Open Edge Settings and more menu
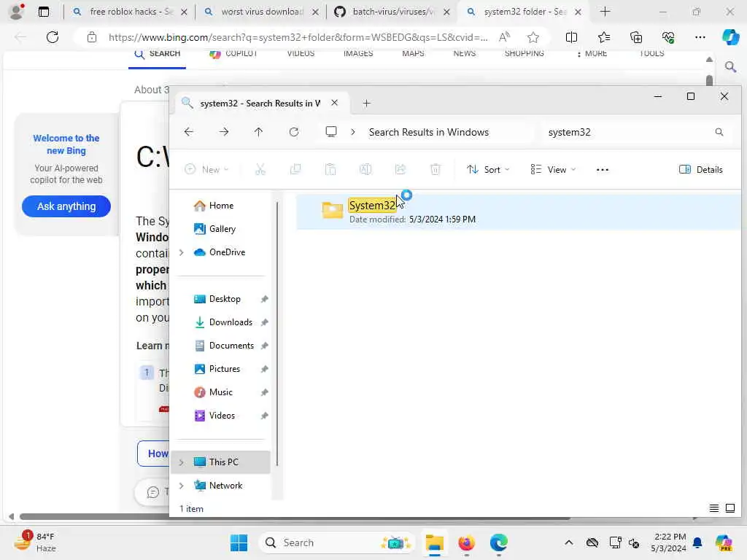This screenshot has height=560, width=747. tap(700, 36)
